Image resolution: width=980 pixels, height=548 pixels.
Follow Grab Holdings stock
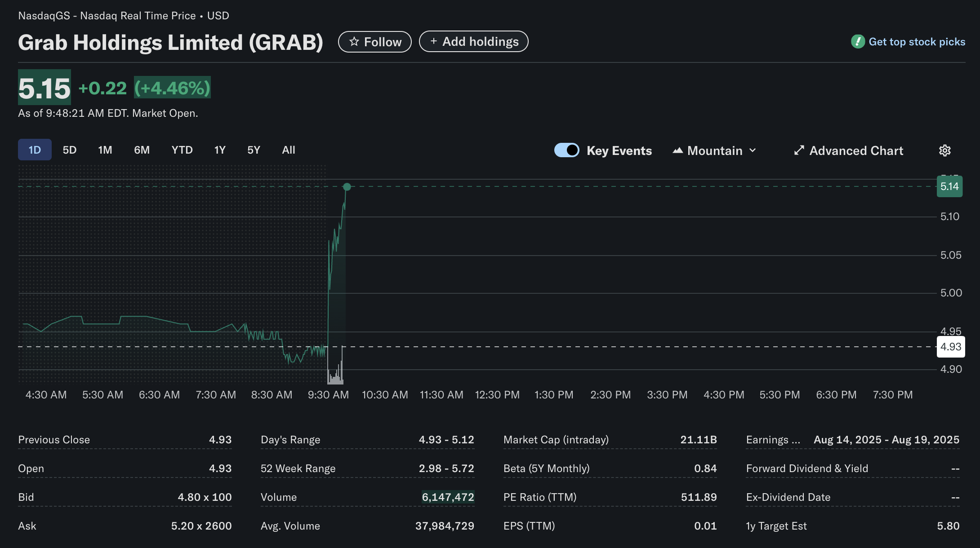click(375, 42)
